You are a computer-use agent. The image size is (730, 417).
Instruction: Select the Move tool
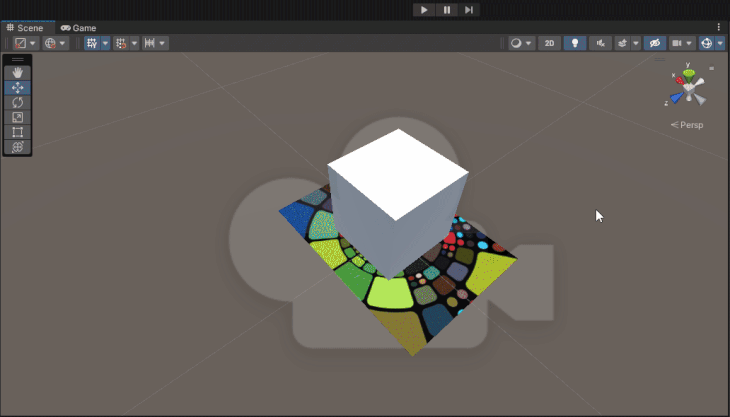pyautogui.click(x=18, y=87)
